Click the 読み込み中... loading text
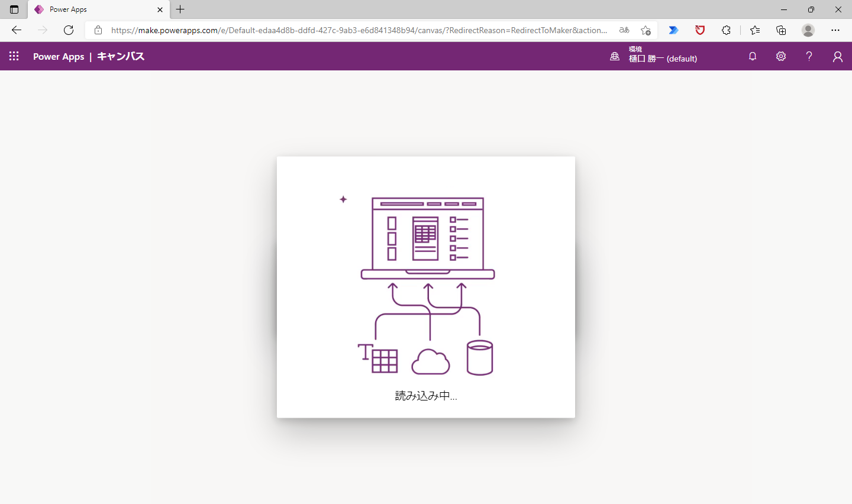 point(426,396)
